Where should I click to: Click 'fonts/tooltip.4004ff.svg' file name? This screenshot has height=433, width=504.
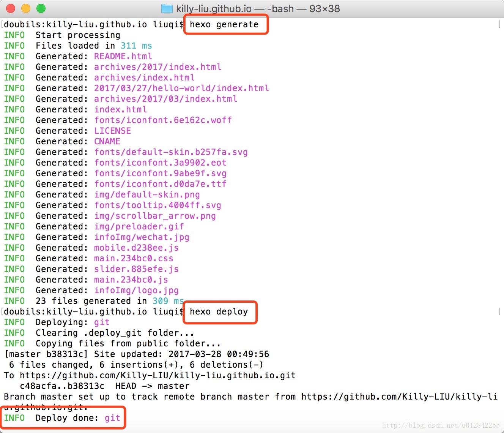(x=158, y=205)
